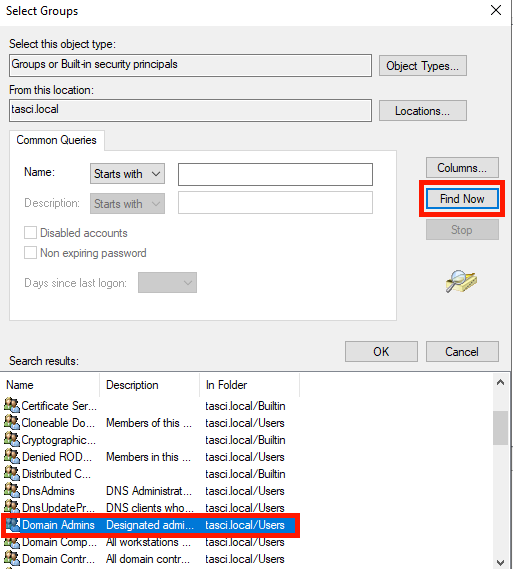Screen dimensions: 513x569
Task: Click the results scrollbar down arrow
Action: (x=500, y=562)
